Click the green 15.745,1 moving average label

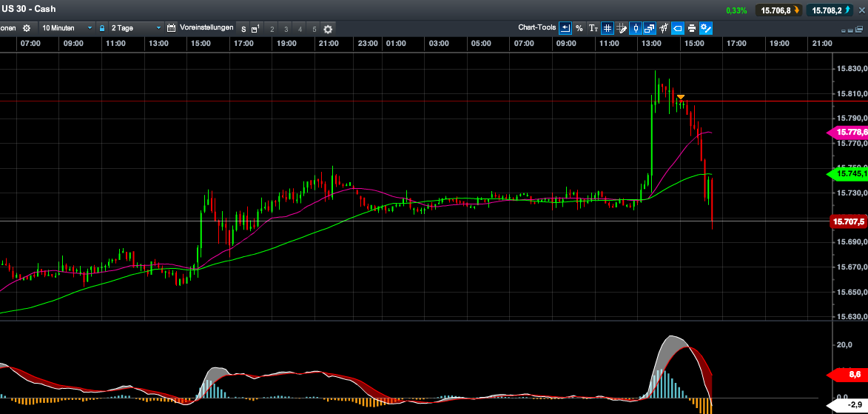847,174
